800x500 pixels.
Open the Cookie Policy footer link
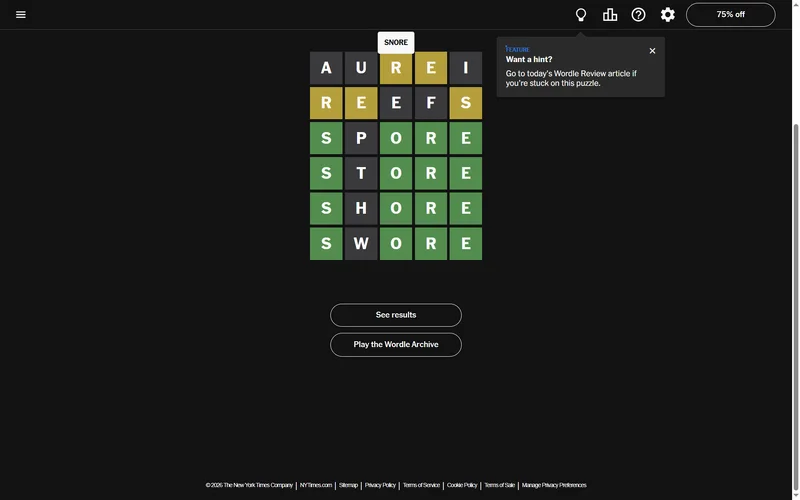point(462,485)
